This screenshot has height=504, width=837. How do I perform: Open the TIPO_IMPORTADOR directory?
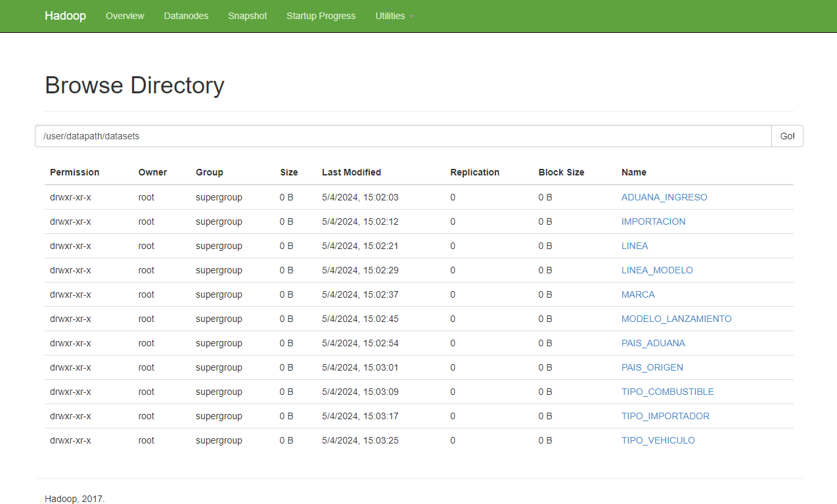(666, 416)
